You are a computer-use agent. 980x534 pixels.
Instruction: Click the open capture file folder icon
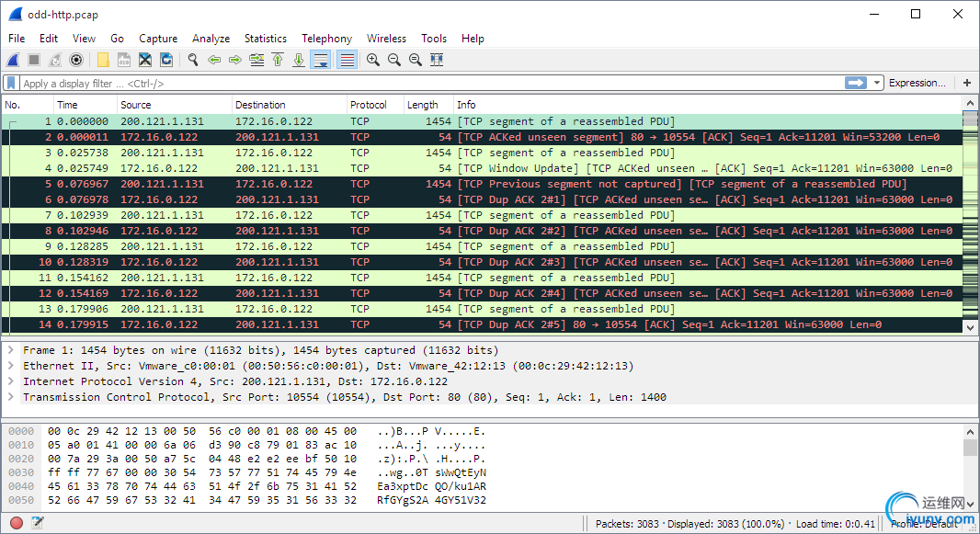(103, 60)
